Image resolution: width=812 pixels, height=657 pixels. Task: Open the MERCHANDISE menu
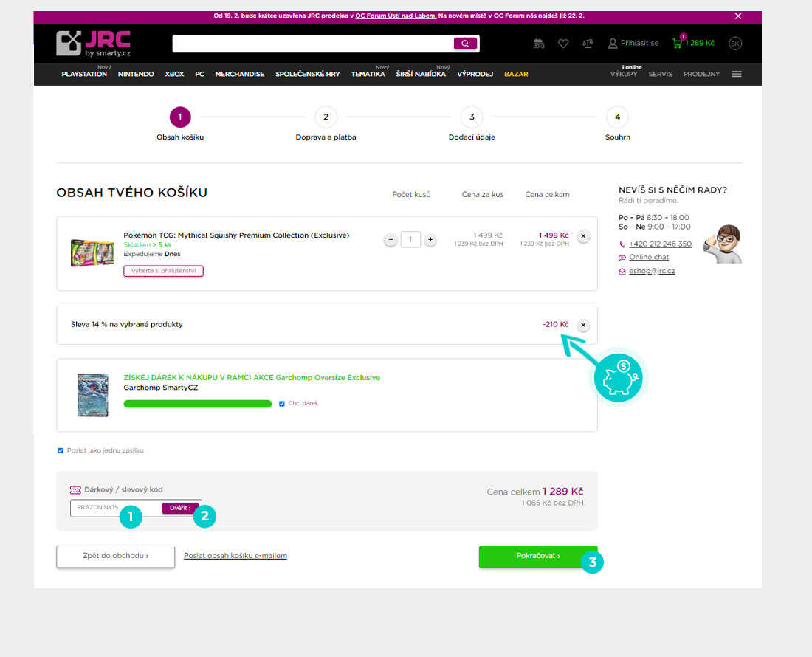[240, 74]
